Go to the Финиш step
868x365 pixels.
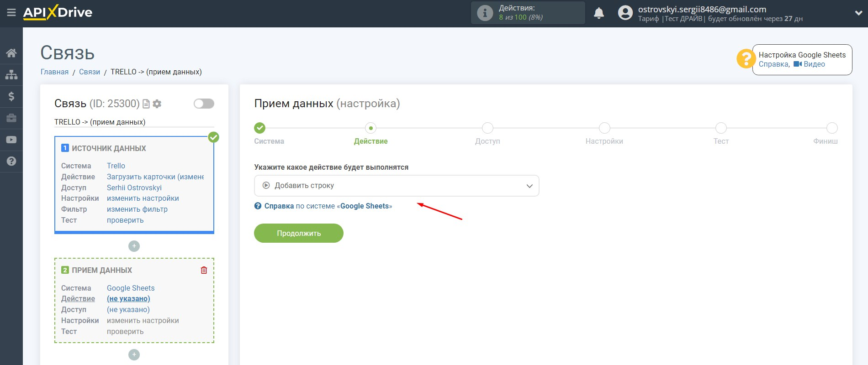tap(832, 128)
